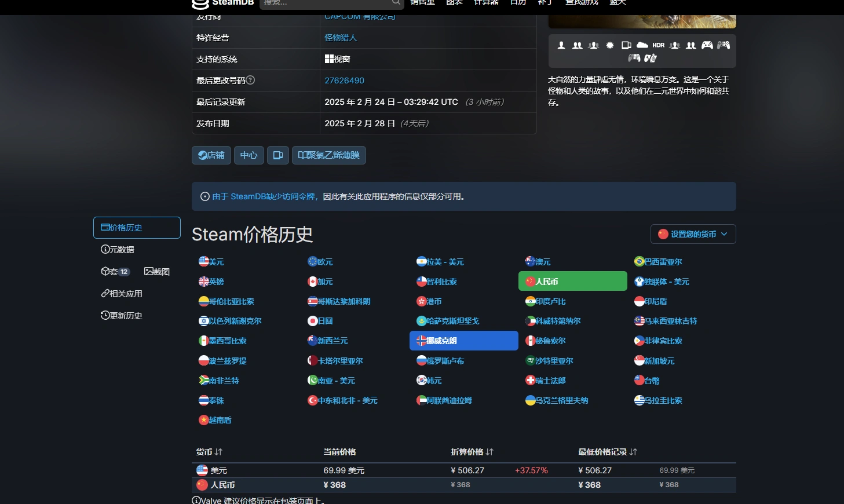The height and width of the screenshot is (504, 844).
Task: Click the PlayStation controller support icon
Action: pos(724,45)
